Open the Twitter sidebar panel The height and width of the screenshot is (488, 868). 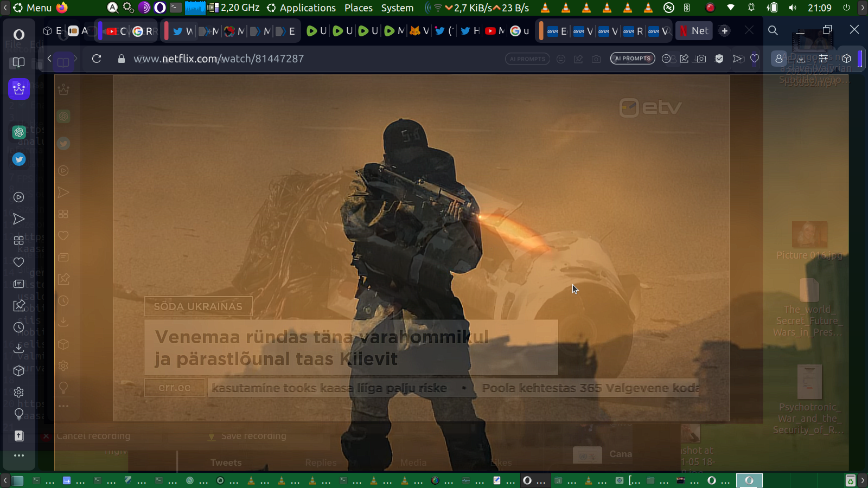pos(19,159)
